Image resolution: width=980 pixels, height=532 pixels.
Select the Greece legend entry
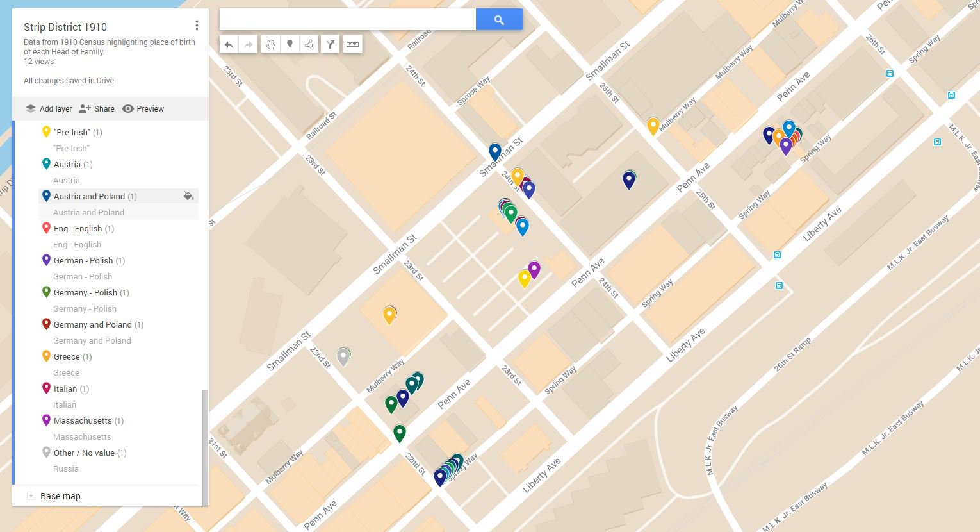point(66,356)
